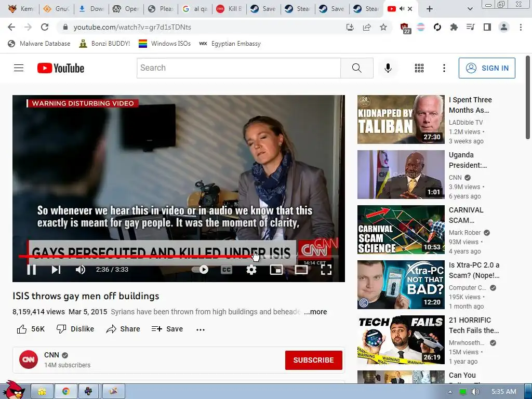532x399 pixels.
Task: Toggle closed captions CC
Action: (x=227, y=270)
